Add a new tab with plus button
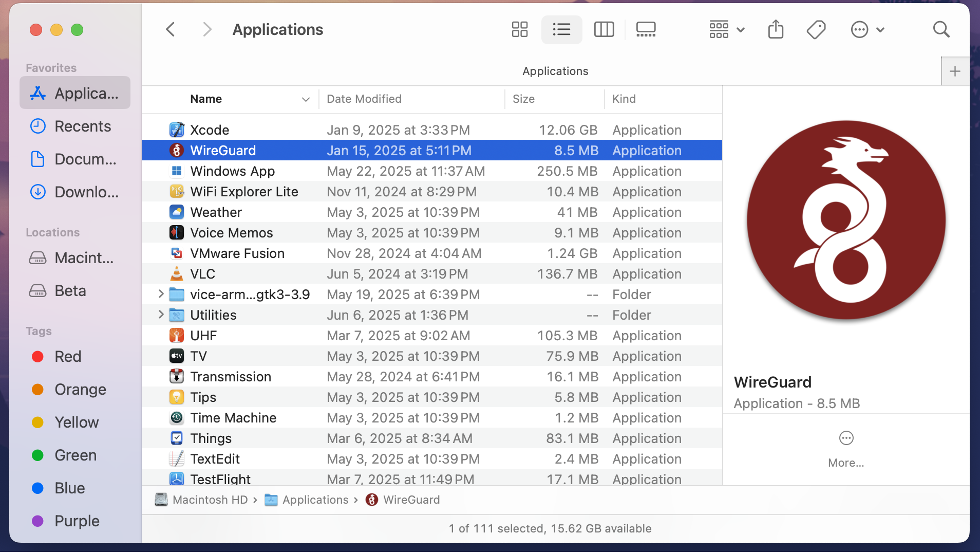The image size is (980, 552). 955,71
